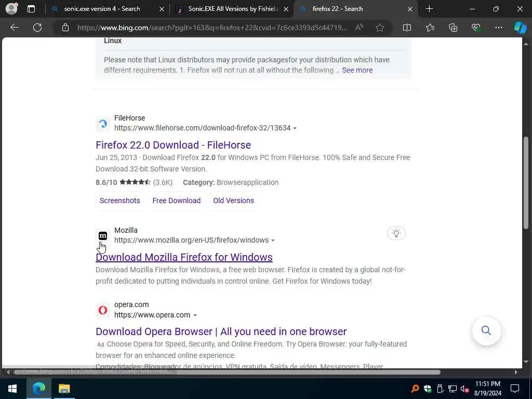The width and height of the screenshot is (532, 399).
Task: Switch to sonic.exe version 4 Search tab
Action: (x=102, y=9)
